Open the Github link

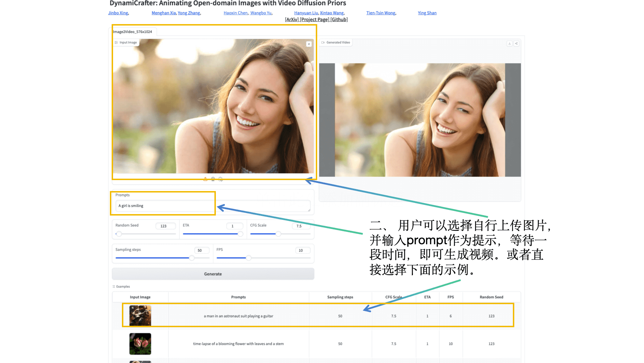[339, 19]
